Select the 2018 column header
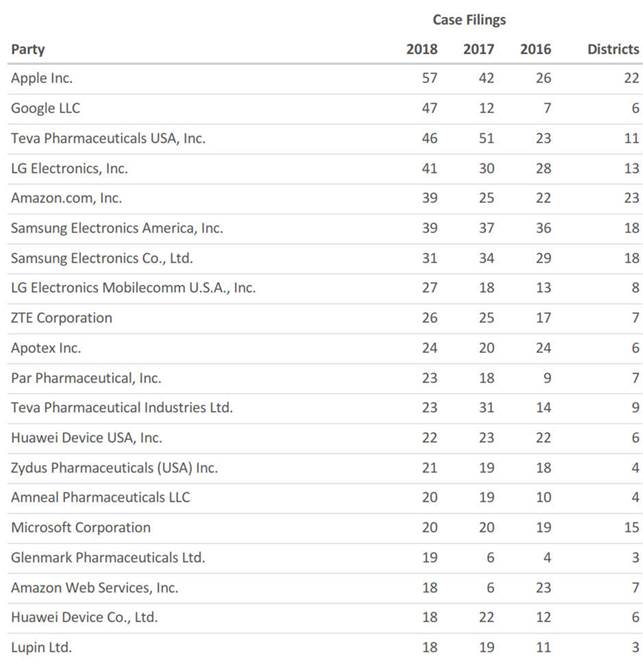 pos(422,49)
